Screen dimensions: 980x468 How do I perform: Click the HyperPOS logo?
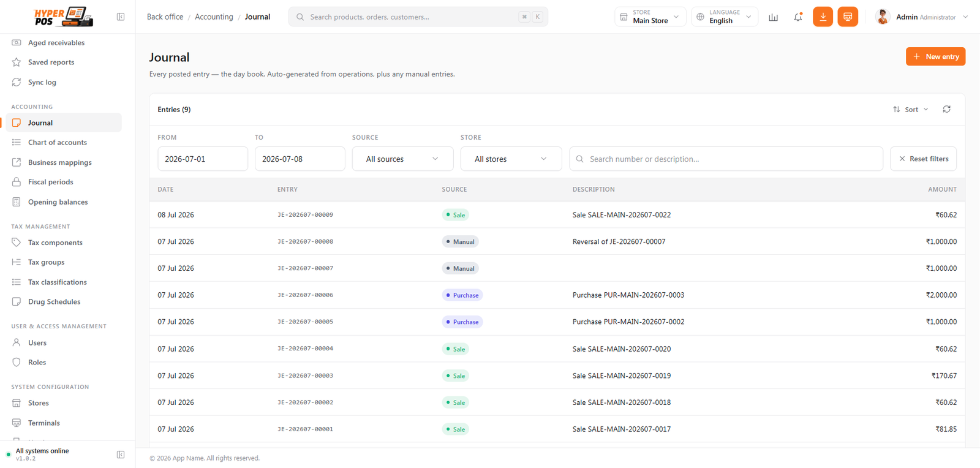pos(63,17)
